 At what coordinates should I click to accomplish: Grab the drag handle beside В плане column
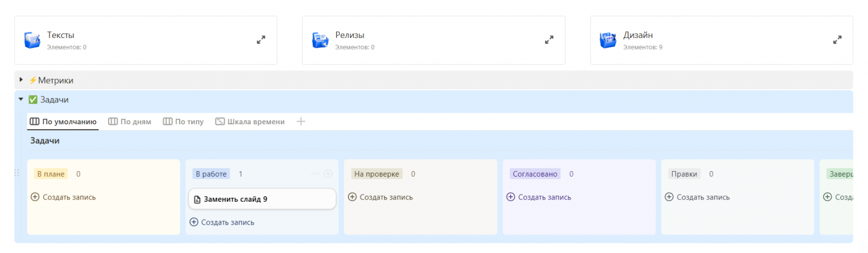click(x=17, y=174)
